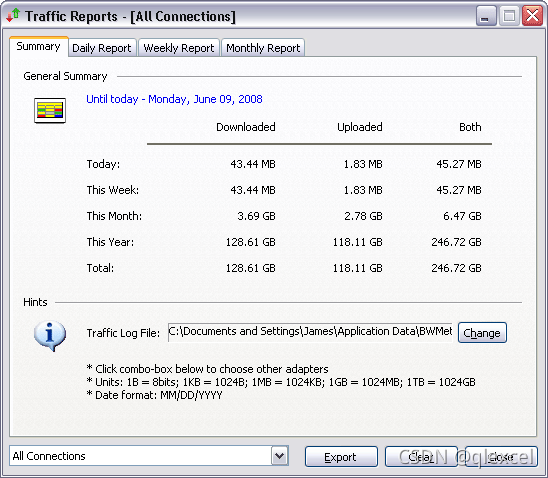Click the 'Traffic Log File:' label

[x=123, y=333]
